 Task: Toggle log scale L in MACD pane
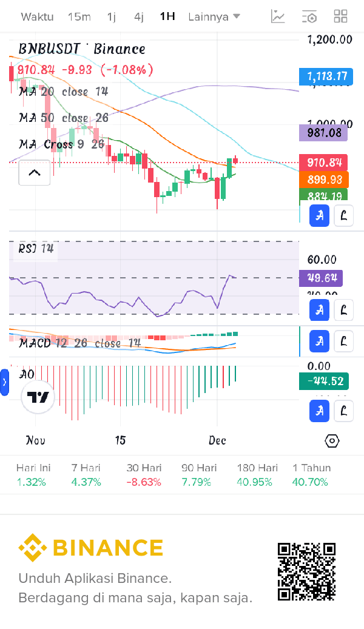343,341
